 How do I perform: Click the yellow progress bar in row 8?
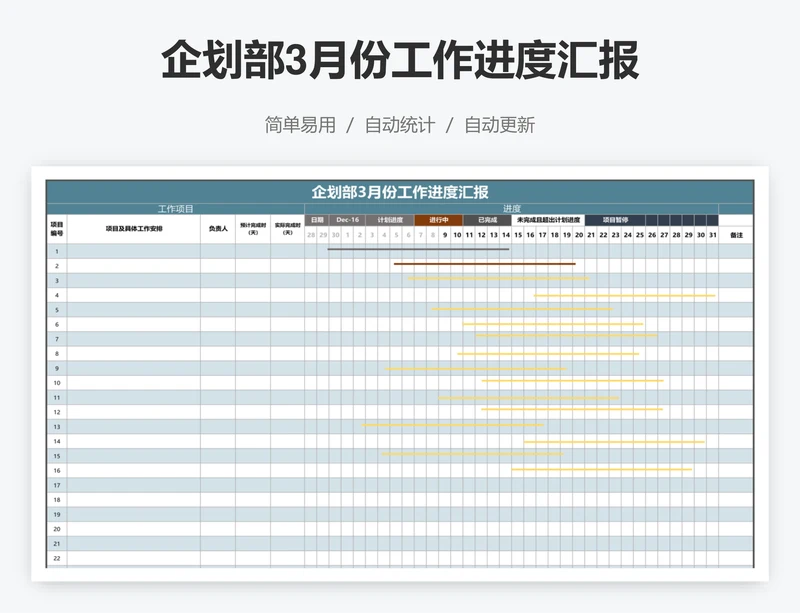tap(548, 353)
